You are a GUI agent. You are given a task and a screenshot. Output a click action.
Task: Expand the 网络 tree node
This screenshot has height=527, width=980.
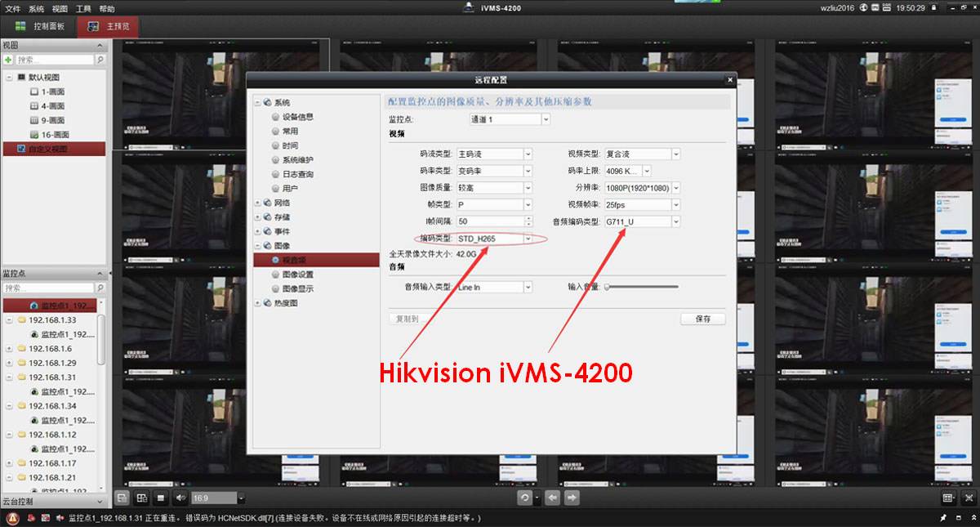coord(258,203)
